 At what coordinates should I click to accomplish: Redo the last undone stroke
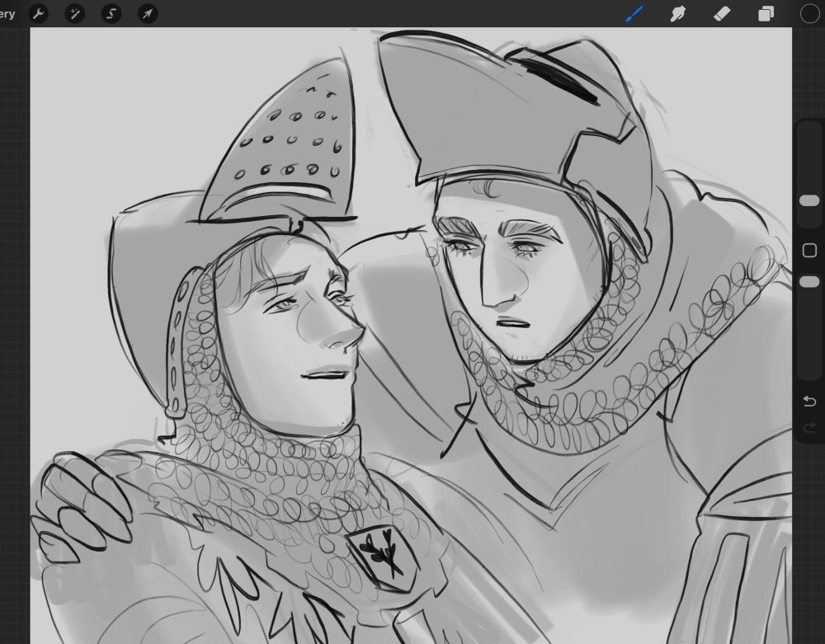[809, 429]
